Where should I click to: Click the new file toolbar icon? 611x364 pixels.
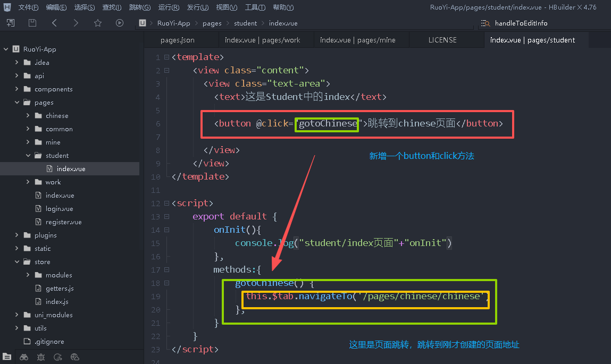tap(11, 23)
